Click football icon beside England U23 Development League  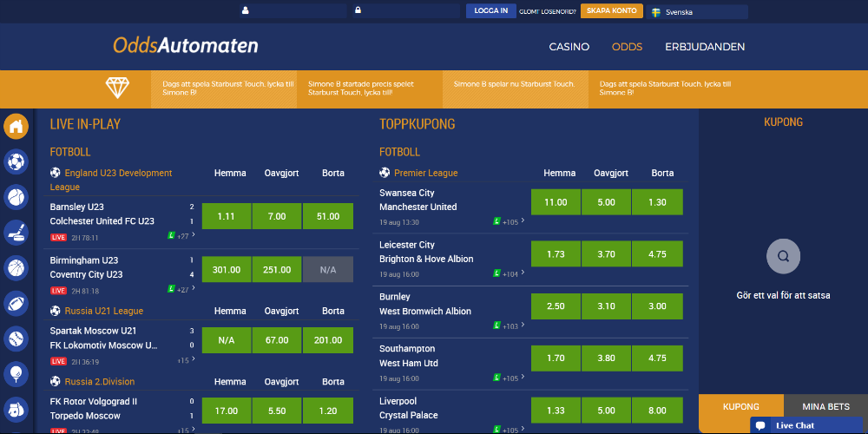pyautogui.click(x=56, y=173)
